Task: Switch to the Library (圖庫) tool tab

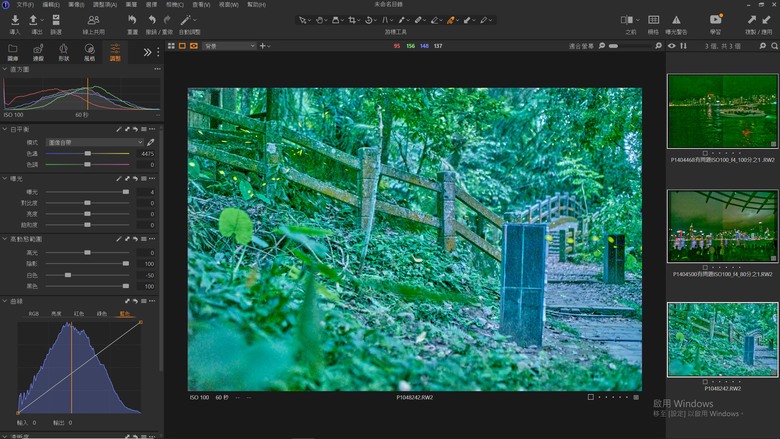Action: click(x=12, y=52)
